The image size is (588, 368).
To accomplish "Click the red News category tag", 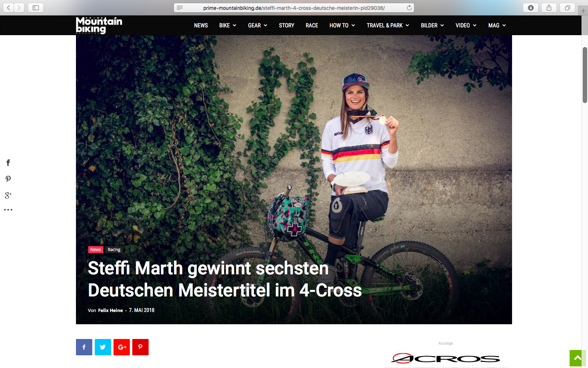I will (x=96, y=249).
